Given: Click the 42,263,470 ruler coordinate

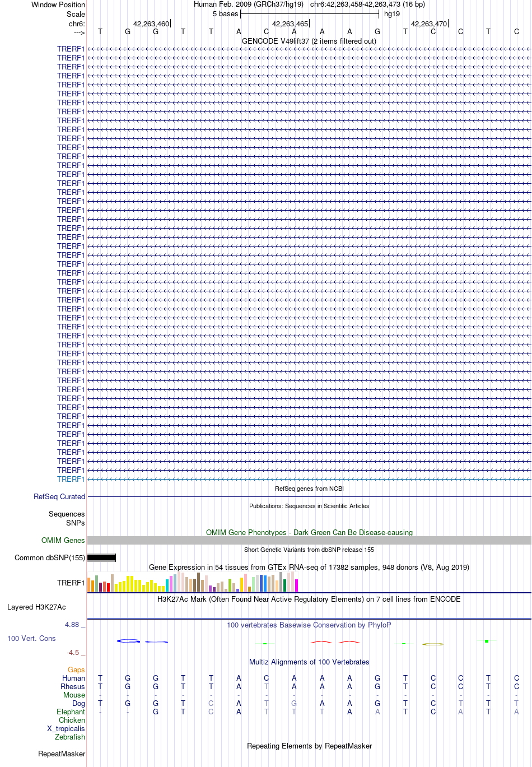Looking at the screenshot, I should coord(429,24).
